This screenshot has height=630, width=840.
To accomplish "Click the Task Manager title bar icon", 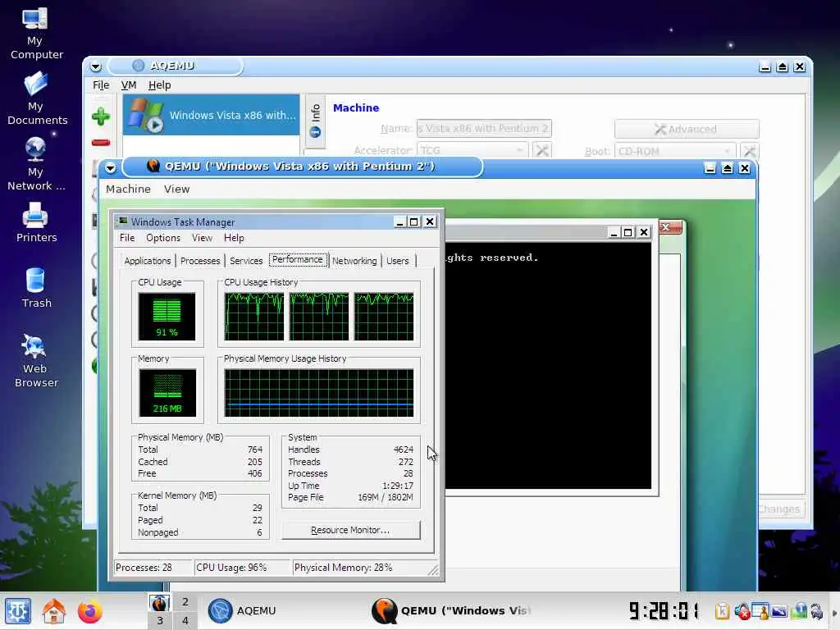I will click(x=123, y=221).
